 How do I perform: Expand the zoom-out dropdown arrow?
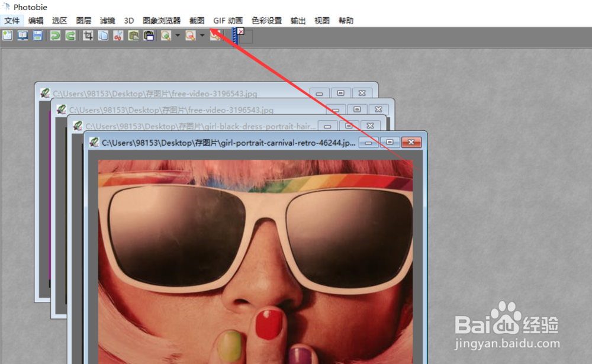pyautogui.click(x=202, y=36)
